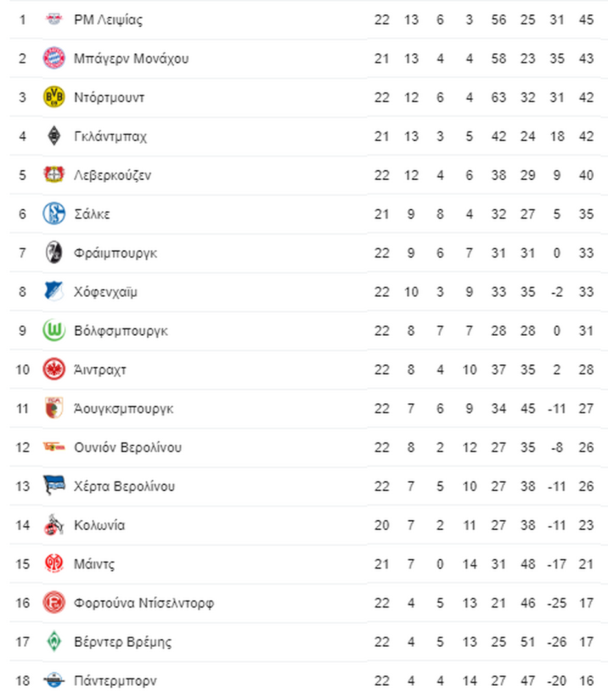Select the green Wolfsburg W logo

pos(54,331)
